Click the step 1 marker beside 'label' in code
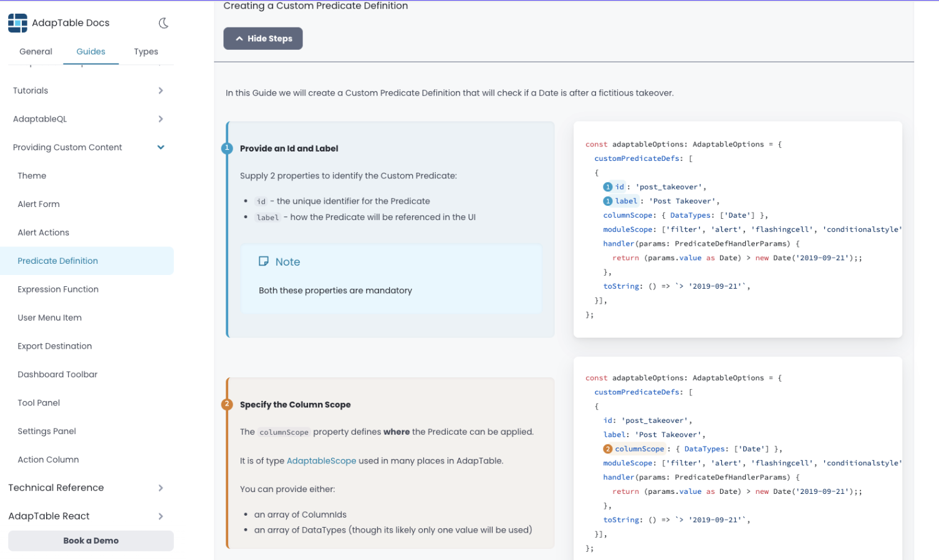 608,201
